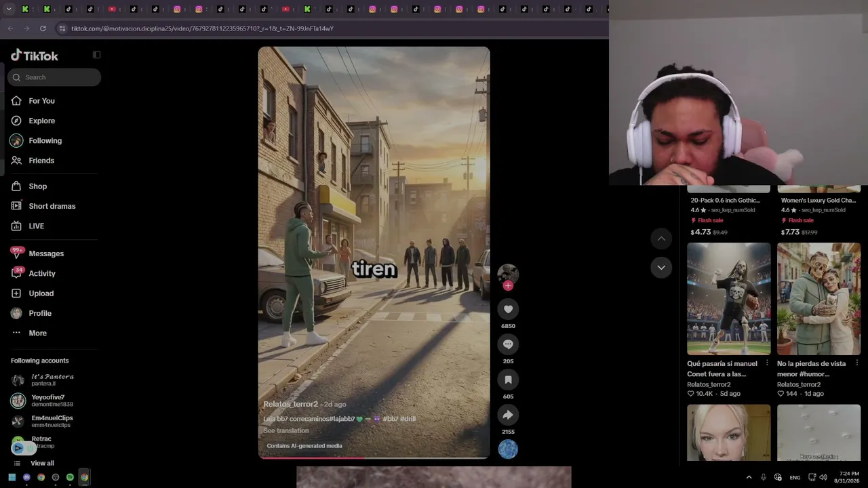868x488 pixels.
Task: Open the #bb7 hashtag
Action: click(x=391, y=419)
